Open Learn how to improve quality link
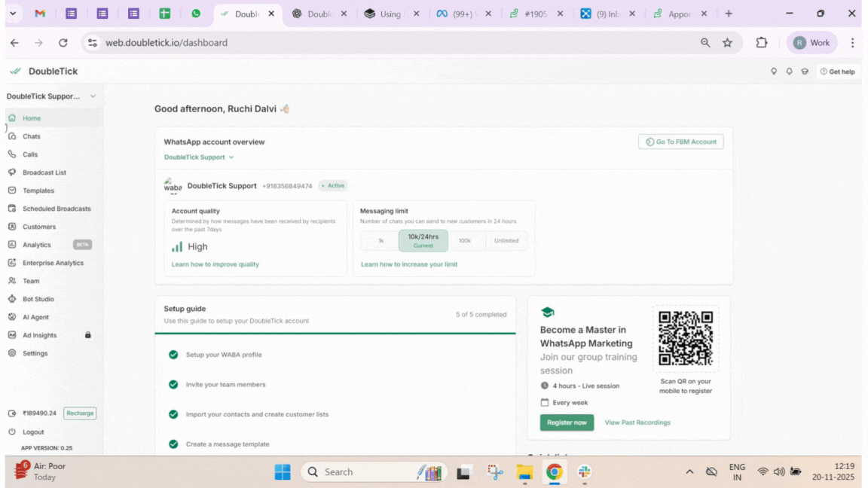Viewport: 868px width, 488px height. 215,264
